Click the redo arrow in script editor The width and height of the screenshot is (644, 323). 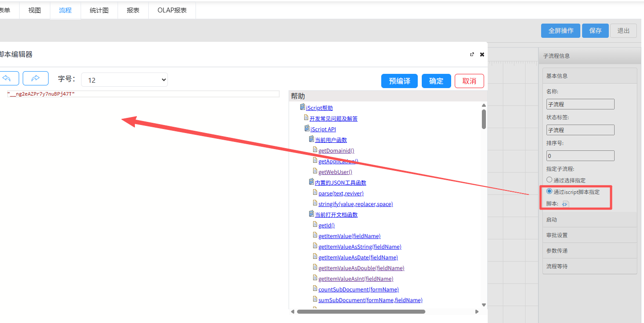(36, 78)
